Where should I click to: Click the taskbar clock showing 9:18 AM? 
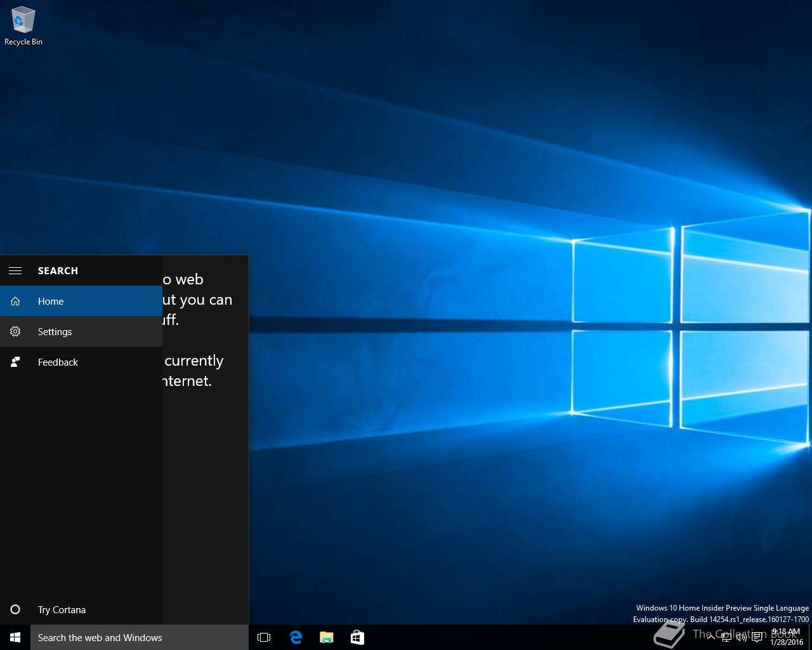(x=786, y=637)
